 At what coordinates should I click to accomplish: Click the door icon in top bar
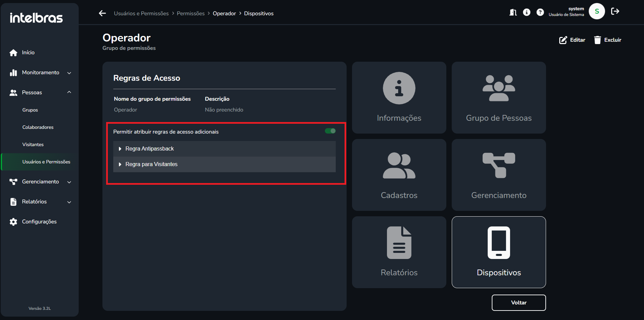pyautogui.click(x=513, y=13)
